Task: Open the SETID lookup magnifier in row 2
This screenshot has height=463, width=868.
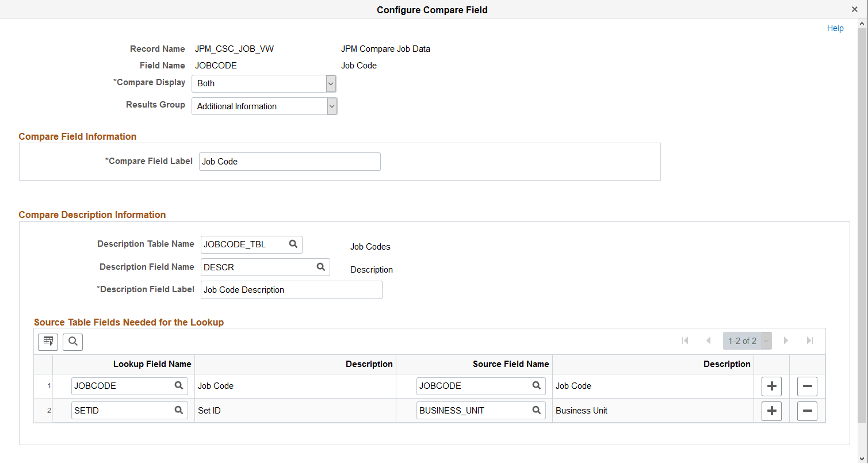Action: click(x=179, y=410)
